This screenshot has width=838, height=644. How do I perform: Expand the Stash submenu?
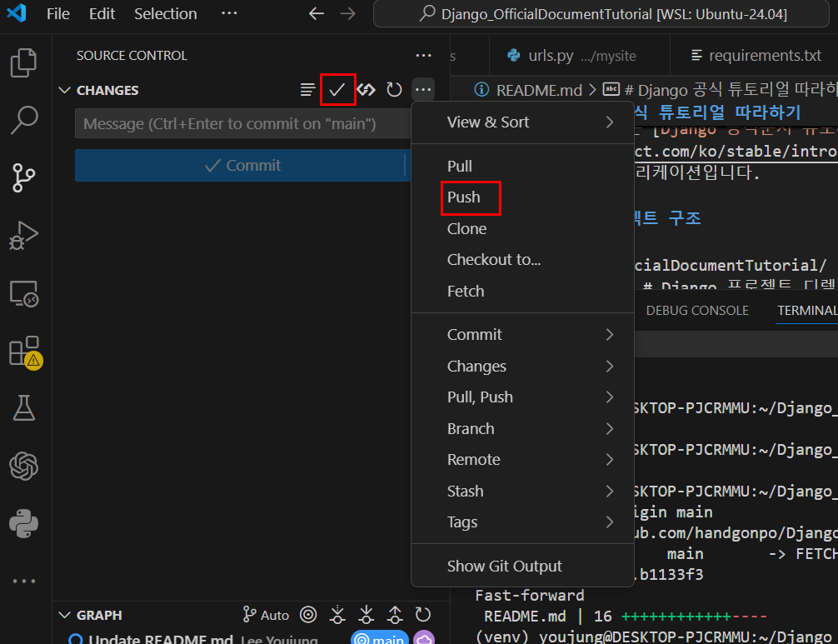click(x=522, y=492)
